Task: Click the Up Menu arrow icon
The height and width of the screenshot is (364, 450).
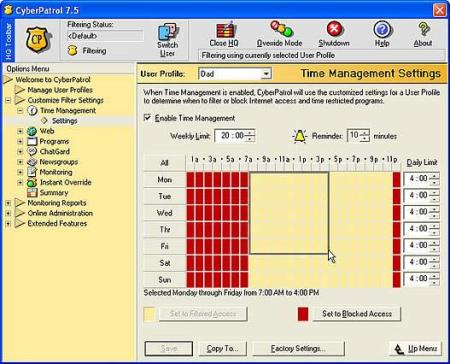Action: click(399, 349)
